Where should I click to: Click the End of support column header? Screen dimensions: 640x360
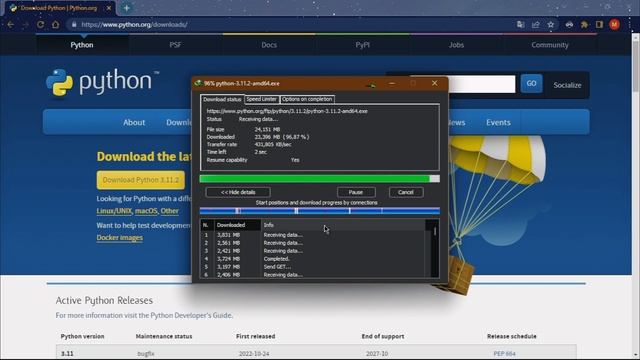(382, 336)
